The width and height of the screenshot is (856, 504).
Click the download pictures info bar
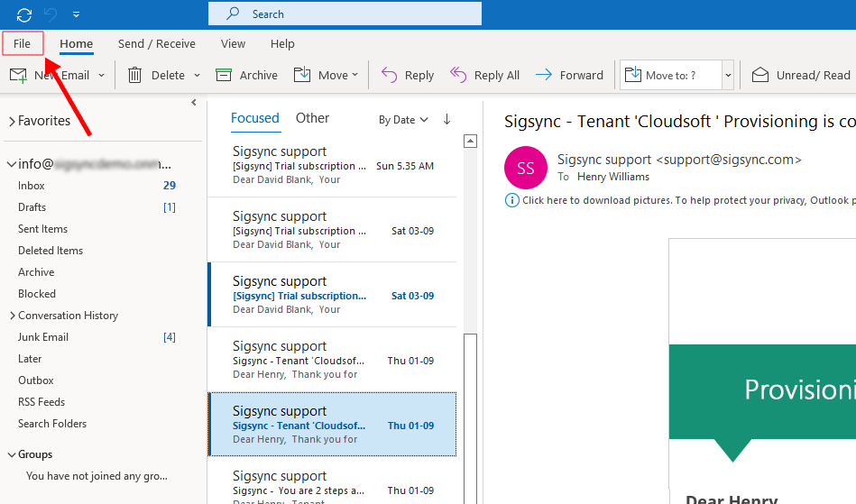click(677, 200)
